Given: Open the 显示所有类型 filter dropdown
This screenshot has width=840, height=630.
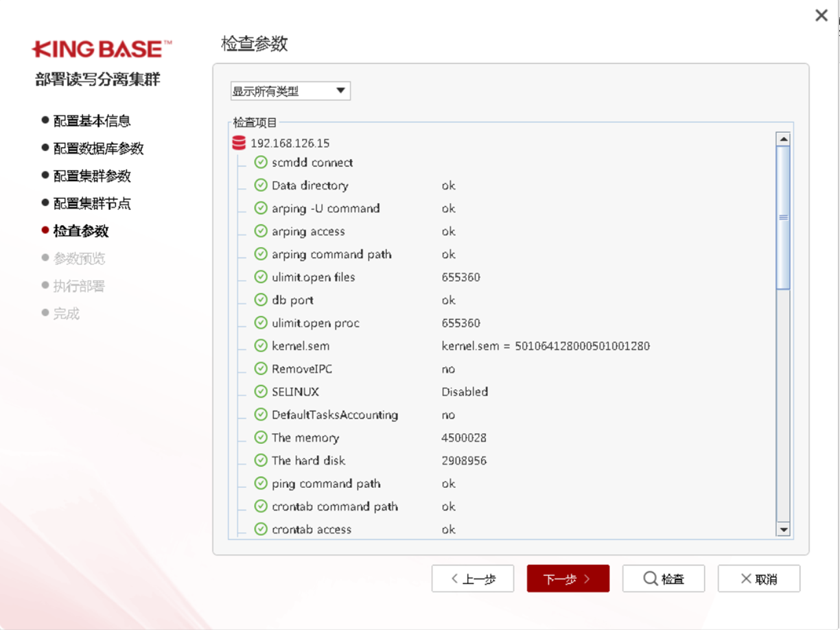Looking at the screenshot, I should (290, 91).
